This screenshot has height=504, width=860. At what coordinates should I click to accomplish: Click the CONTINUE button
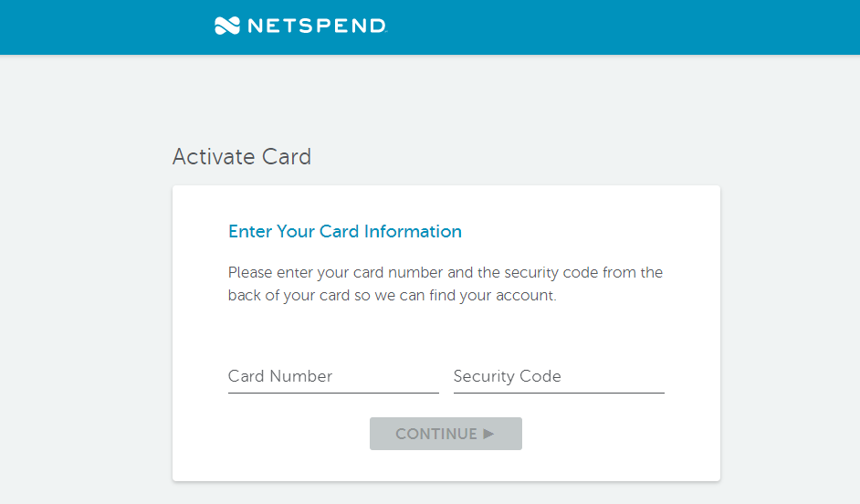point(446,434)
